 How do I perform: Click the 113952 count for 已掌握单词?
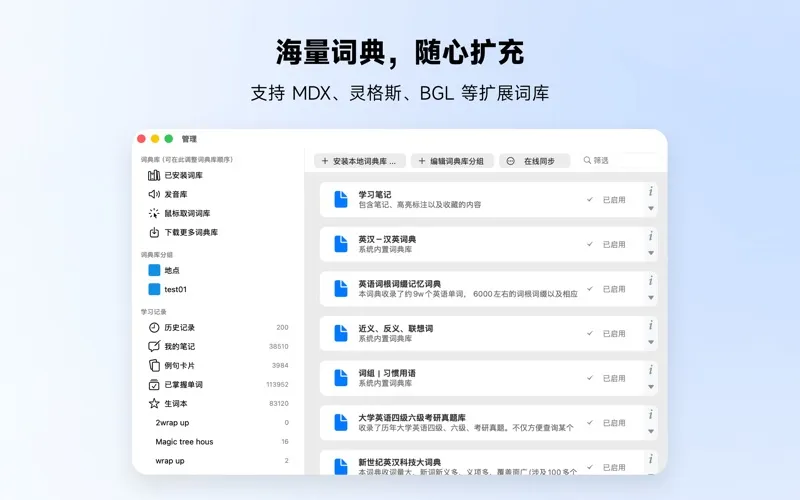click(x=277, y=385)
